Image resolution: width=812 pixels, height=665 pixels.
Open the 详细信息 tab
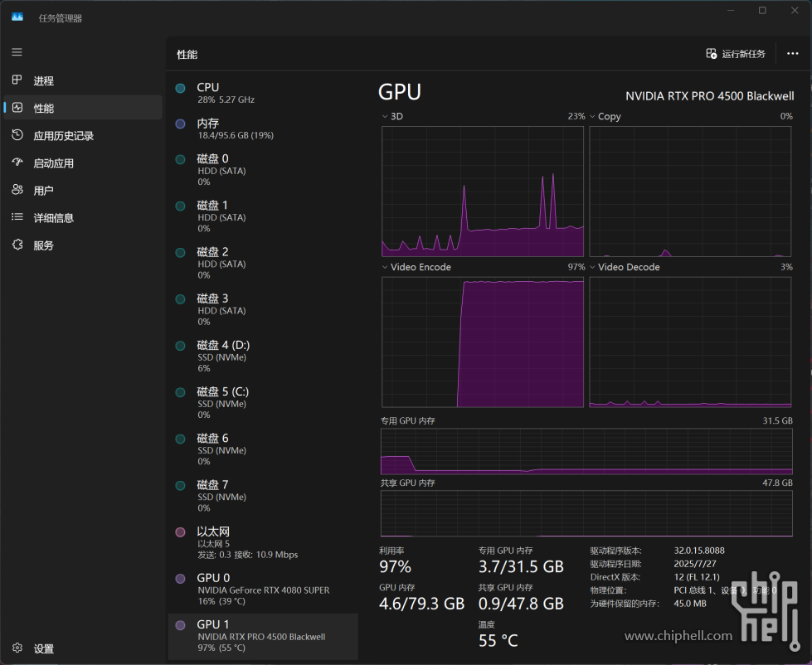coord(83,218)
